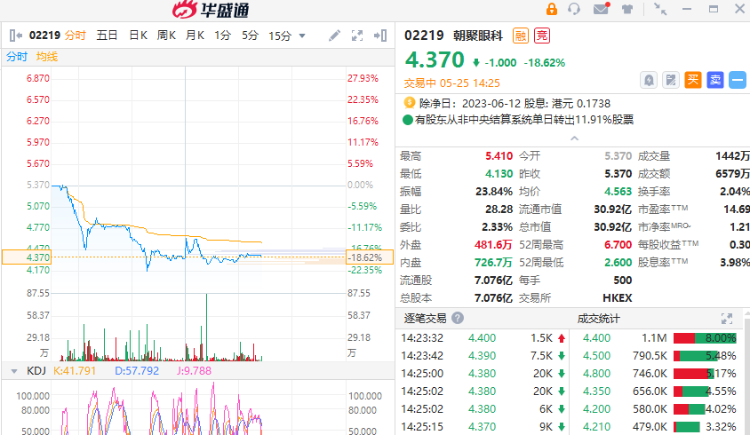Toggle the 分时 line legend
This screenshot has width=750, height=435.
[x=17, y=56]
